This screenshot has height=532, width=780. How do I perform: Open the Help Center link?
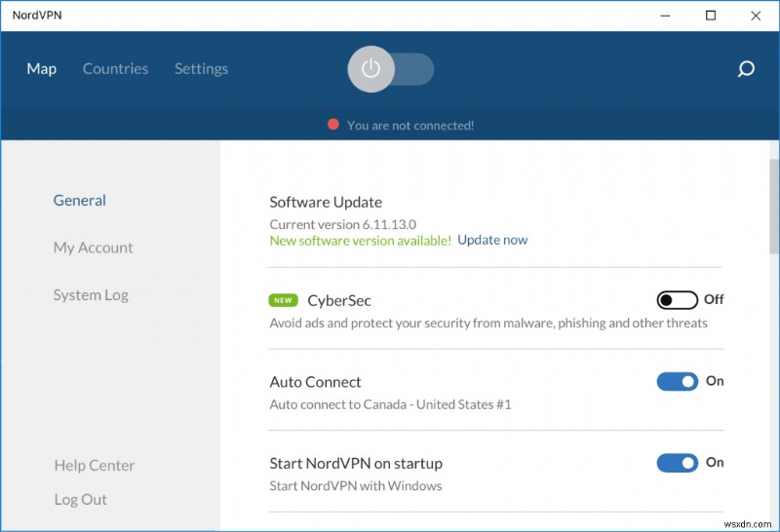point(95,466)
